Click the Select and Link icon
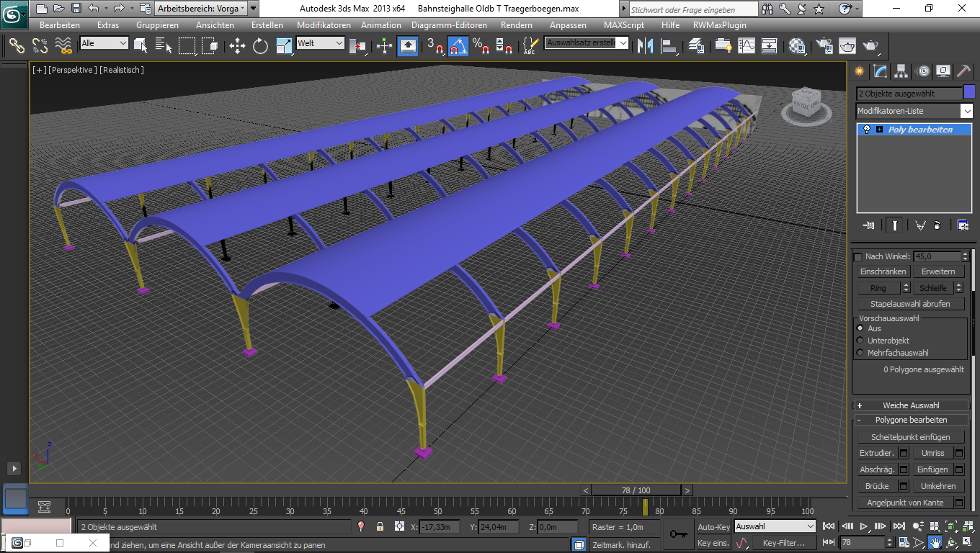Screen dimensions: 980x553 tap(17, 47)
